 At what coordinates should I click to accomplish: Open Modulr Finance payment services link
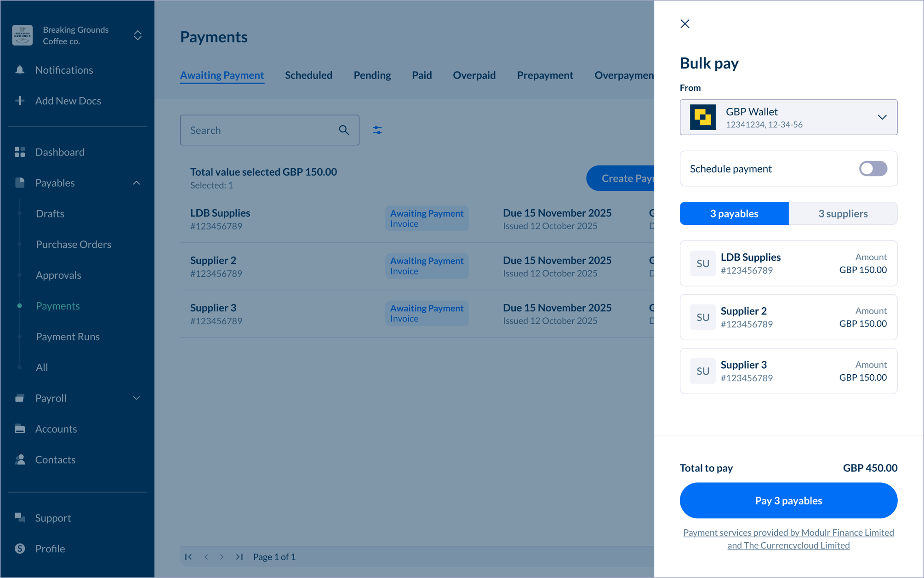(788, 539)
